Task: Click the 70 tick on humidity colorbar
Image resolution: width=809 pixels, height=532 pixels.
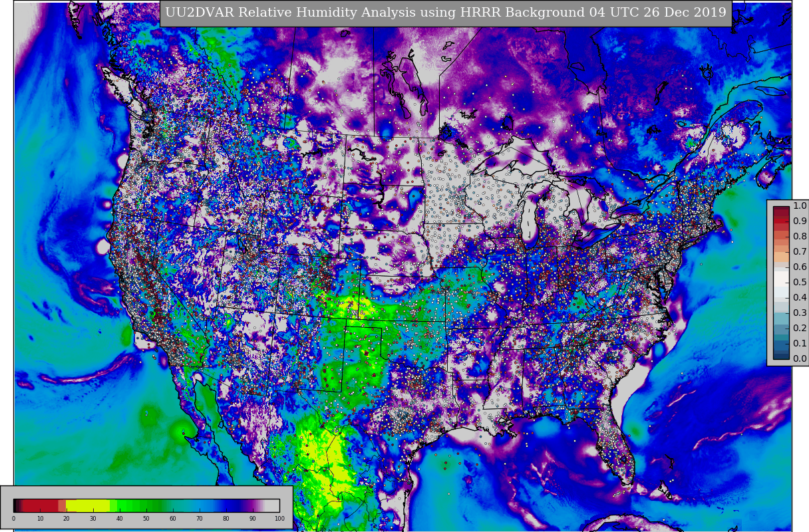Action: click(x=200, y=519)
